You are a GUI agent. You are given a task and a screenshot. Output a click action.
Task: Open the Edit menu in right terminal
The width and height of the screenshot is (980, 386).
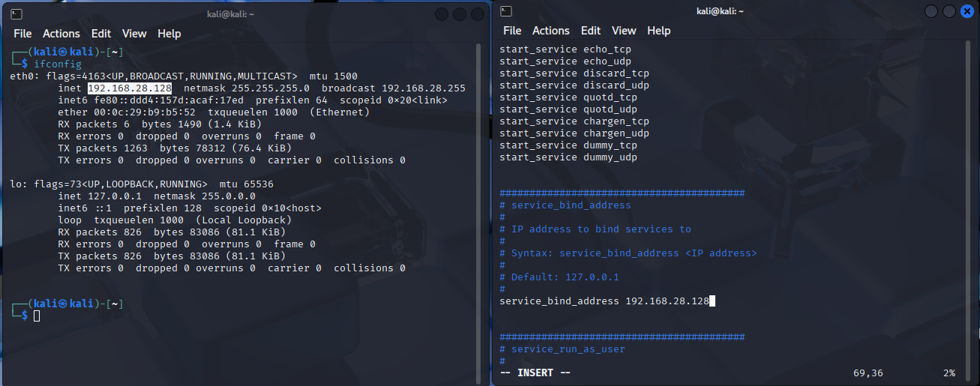point(591,31)
